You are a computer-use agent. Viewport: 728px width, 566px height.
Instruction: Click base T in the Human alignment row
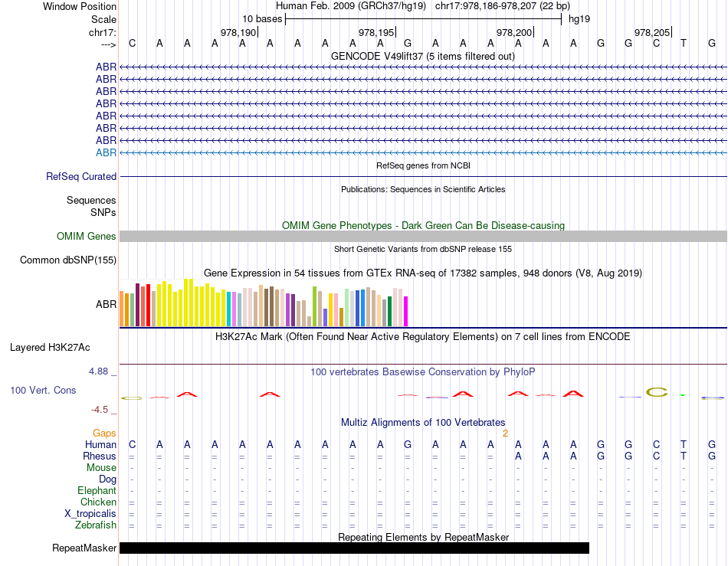(x=684, y=445)
